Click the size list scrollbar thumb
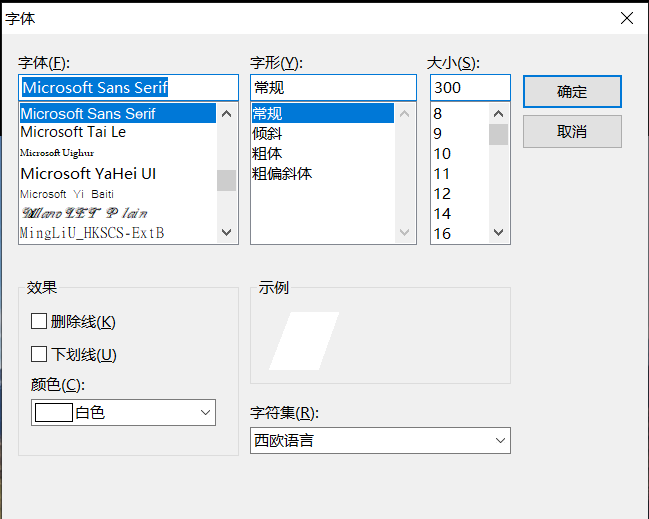 pyautogui.click(x=499, y=135)
